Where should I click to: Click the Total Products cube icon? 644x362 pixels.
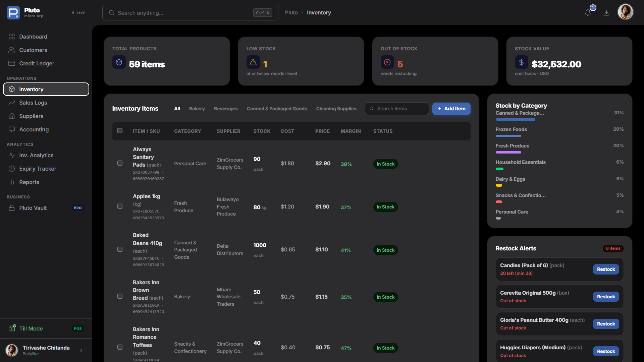[x=119, y=62]
